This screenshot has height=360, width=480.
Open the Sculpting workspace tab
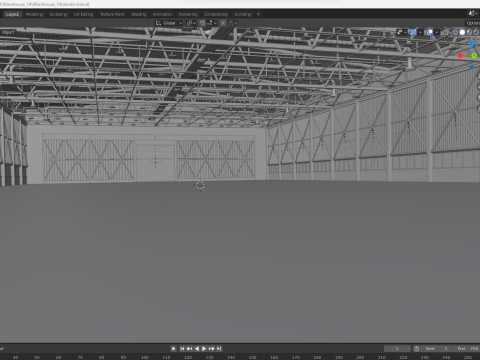pyautogui.click(x=58, y=14)
